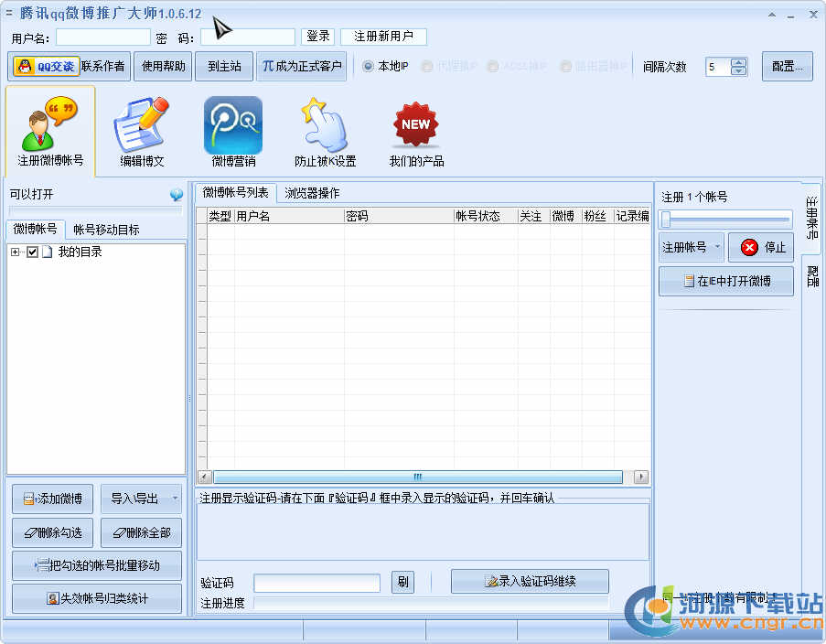826x644 pixels.
Task: Select the vertical 注册帐号 side tab
Action: [x=811, y=218]
